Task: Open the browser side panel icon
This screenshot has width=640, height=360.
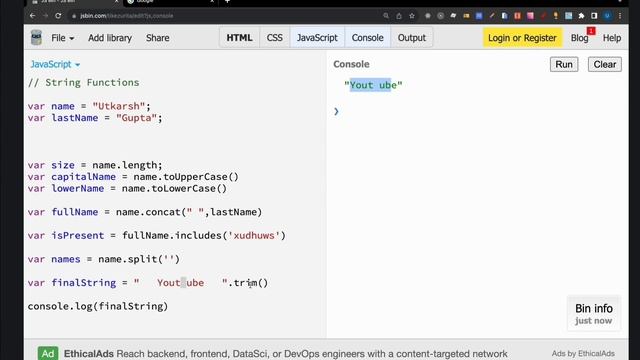Action: pyautogui.click(x=594, y=16)
